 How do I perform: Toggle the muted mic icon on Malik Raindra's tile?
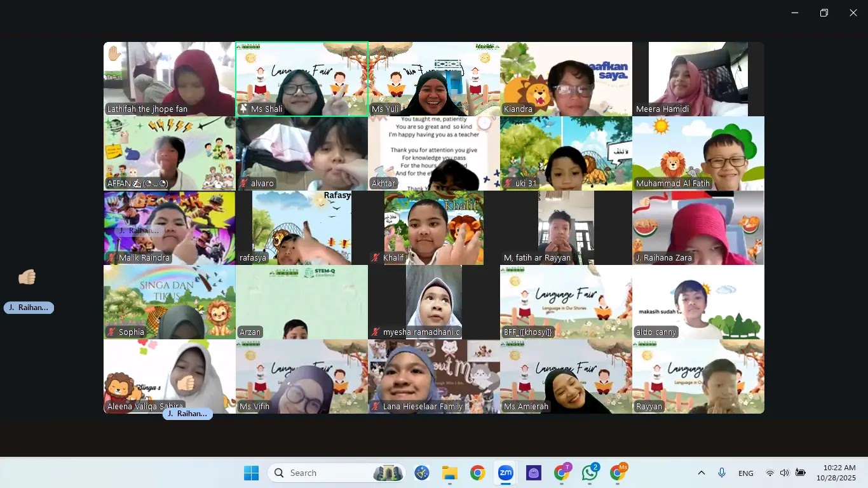(x=111, y=258)
